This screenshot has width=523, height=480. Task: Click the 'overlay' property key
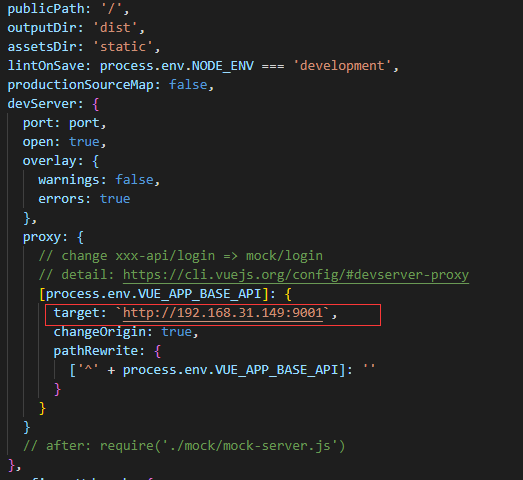pos(49,161)
